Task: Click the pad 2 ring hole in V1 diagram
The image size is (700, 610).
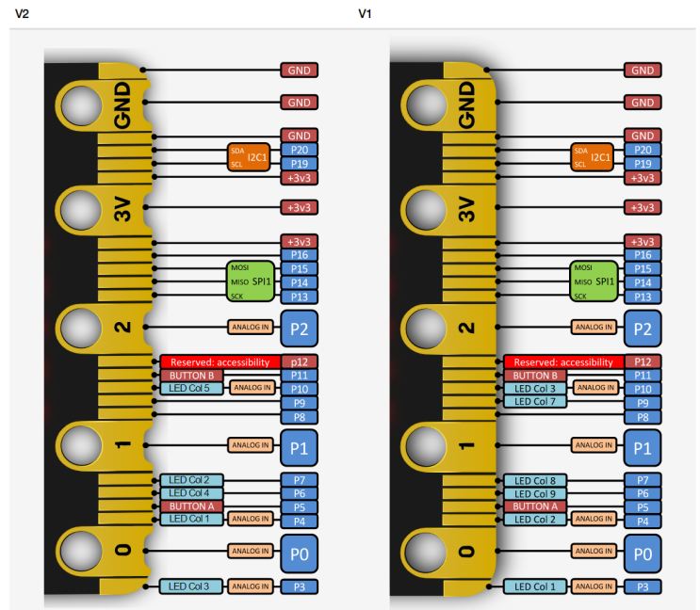Action: pos(427,329)
